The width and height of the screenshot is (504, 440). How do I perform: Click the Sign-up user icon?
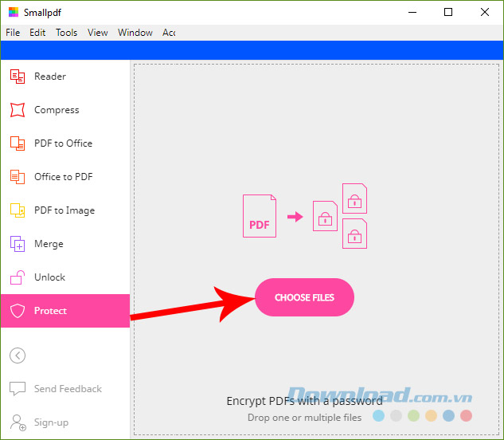[18, 422]
